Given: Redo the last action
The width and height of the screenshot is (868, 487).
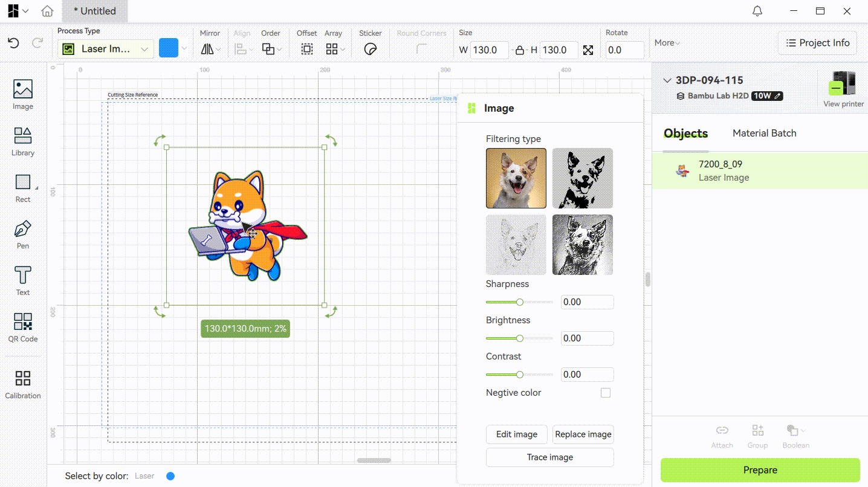Looking at the screenshot, I should (37, 43).
